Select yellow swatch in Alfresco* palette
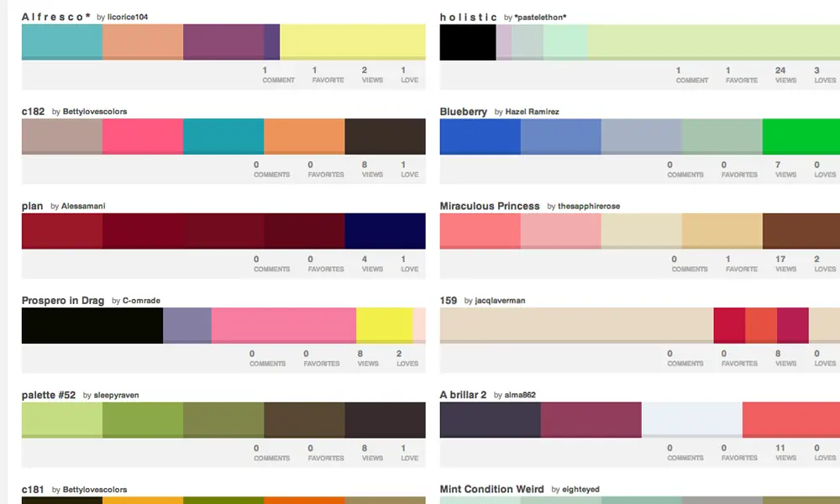Viewport: 840px width, 504px height. click(353, 42)
